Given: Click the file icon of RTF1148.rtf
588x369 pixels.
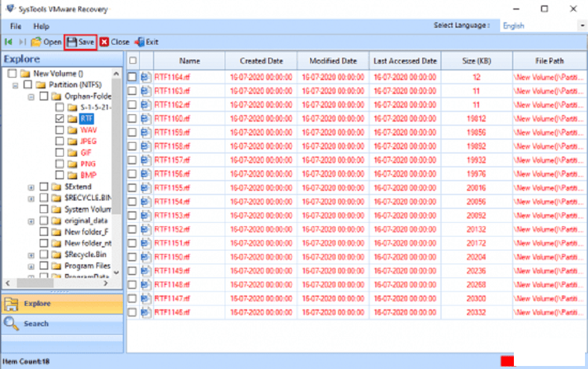Looking at the screenshot, I should (x=146, y=285).
